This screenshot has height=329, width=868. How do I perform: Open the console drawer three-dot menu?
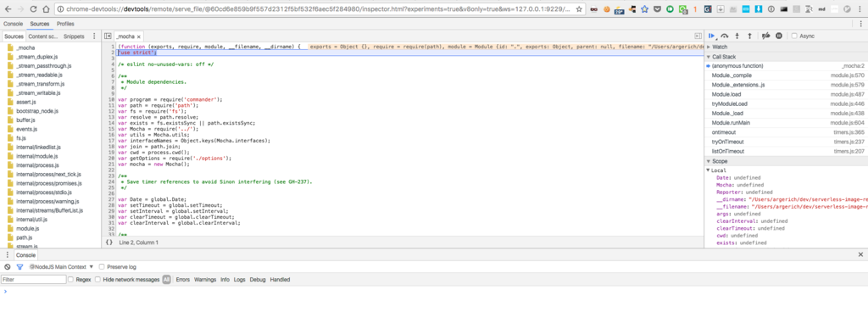tap(7, 254)
